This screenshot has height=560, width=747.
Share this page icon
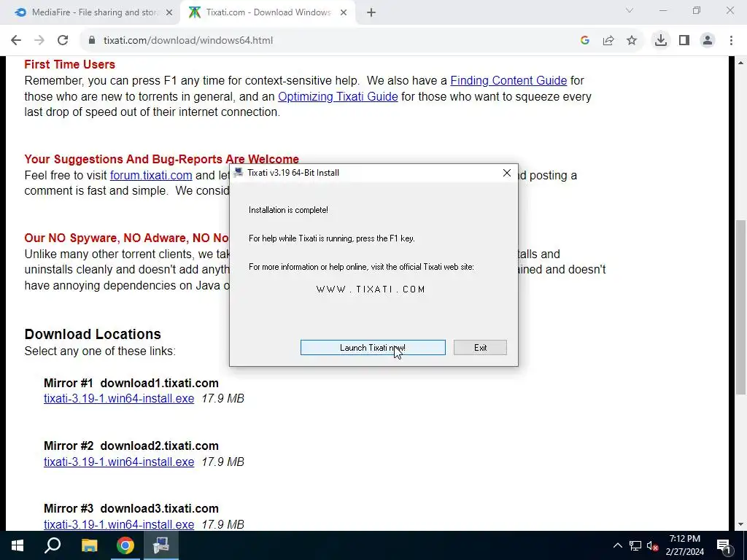pyautogui.click(x=608, y=41)
